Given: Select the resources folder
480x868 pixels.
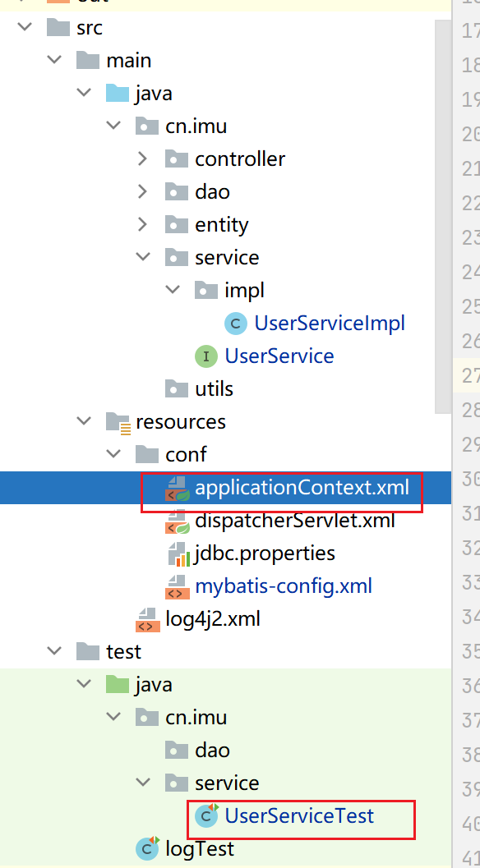Looking at the screenshot, I should tap(181, 421).
